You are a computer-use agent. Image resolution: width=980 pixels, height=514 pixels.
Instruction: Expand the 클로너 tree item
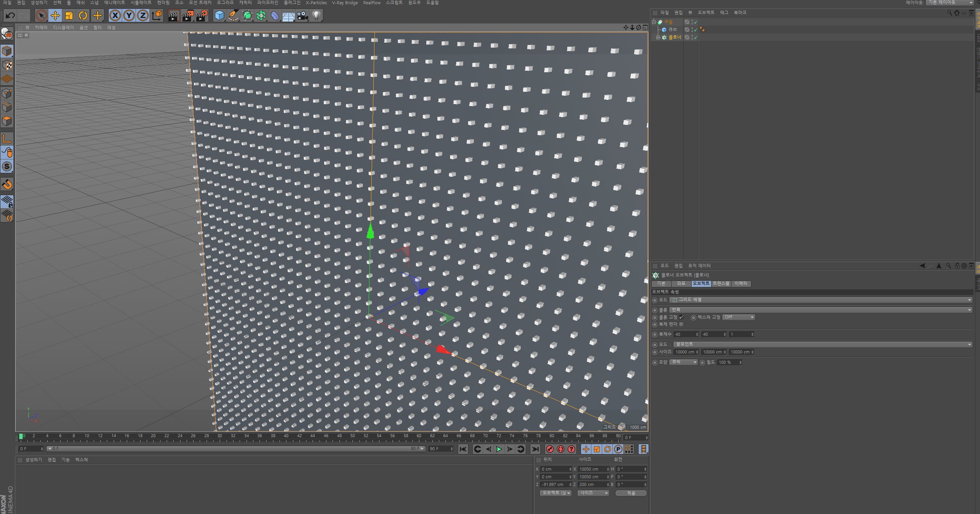point(658,37)
